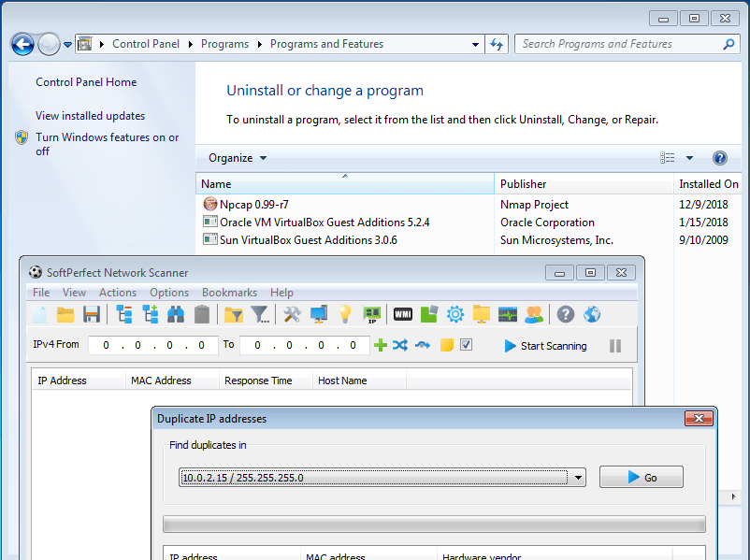Click the Back navigation arrow button
750x560 pixels.
pos(22,45)
